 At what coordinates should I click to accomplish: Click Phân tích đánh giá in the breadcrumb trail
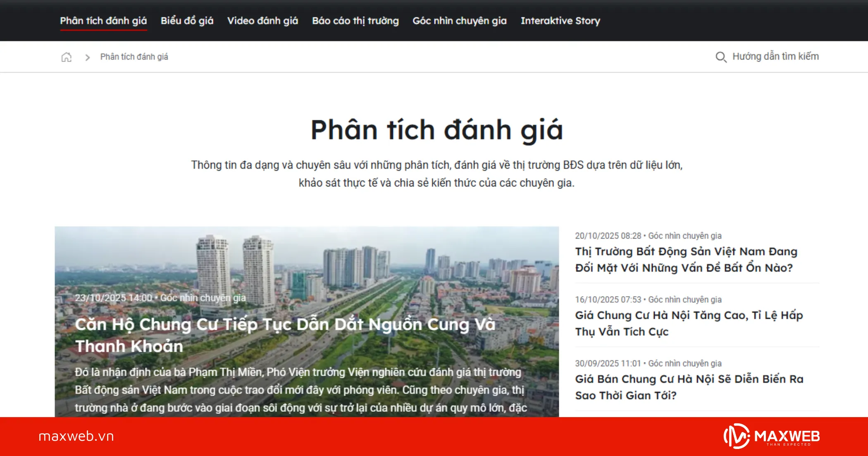coord(134,57)
